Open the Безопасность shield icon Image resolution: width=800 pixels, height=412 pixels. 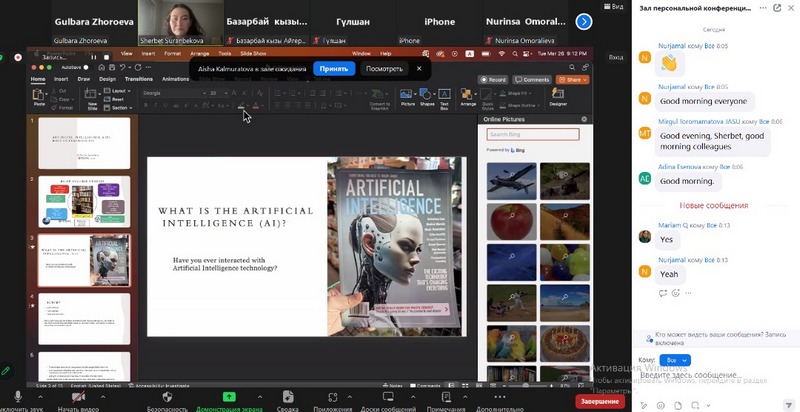pos(168,397)
